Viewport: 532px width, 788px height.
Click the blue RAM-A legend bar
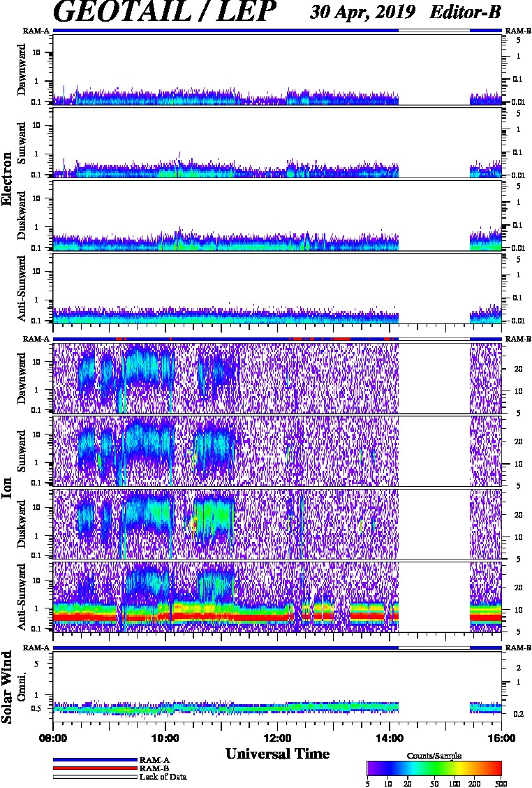(95, 760)
